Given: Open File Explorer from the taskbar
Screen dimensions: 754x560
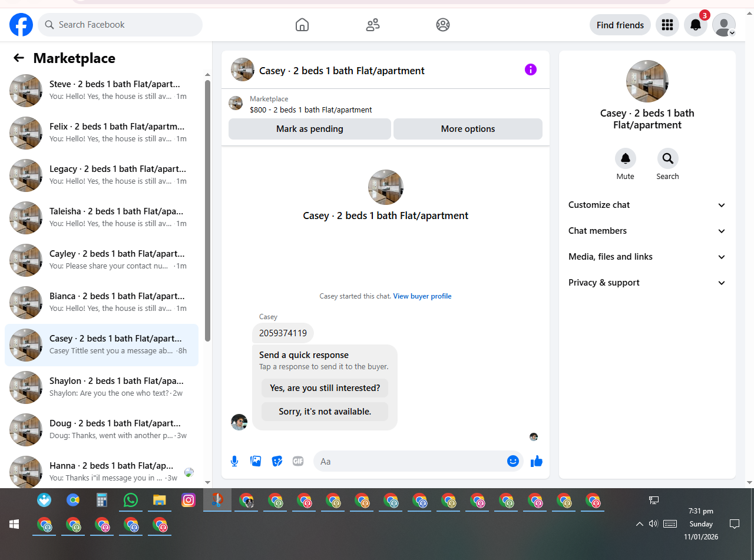Looking at the screenshot, I should click(160, 501).
